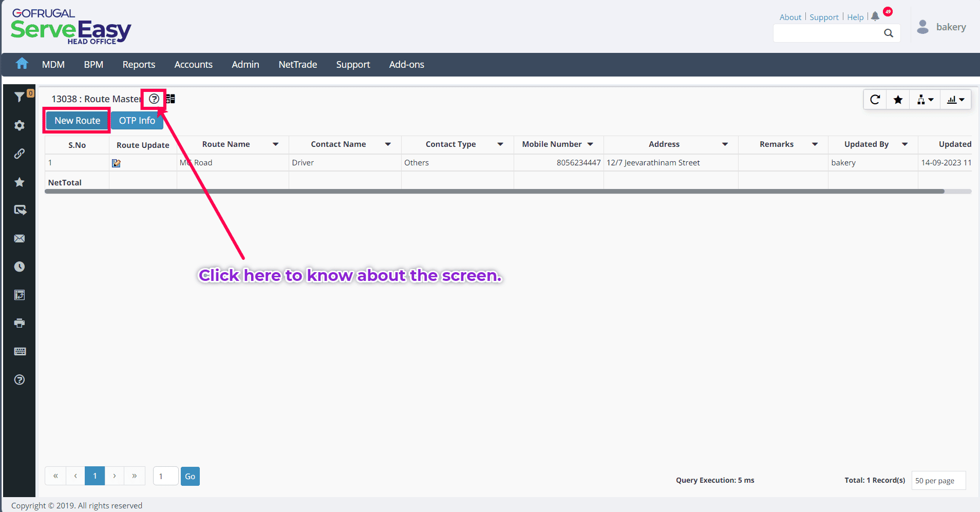Click '12/7 Jeevarathinam Street' address cell
The height and width of the screenshot is (512, 980).
point(671,163)
